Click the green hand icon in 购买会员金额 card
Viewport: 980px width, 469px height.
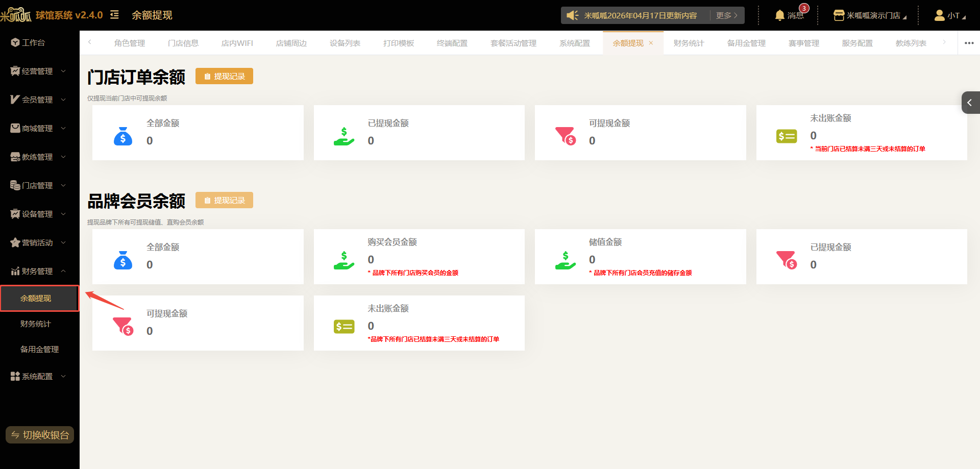coord(344,260)
